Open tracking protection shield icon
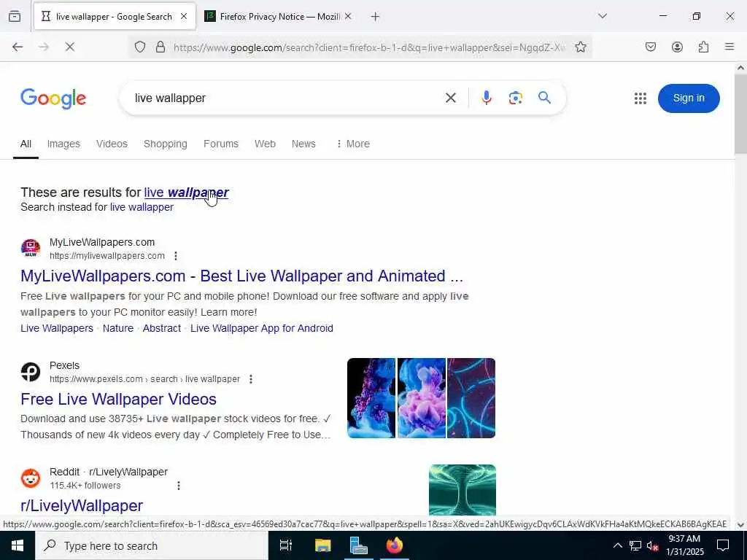The image size is (747, 560). (x=140, y=47)
